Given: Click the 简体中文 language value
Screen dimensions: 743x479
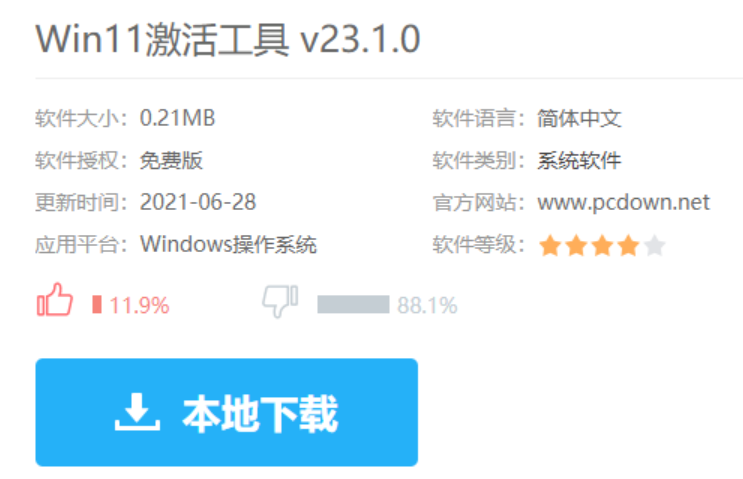Looking at the screenshot, I should 579,118.
